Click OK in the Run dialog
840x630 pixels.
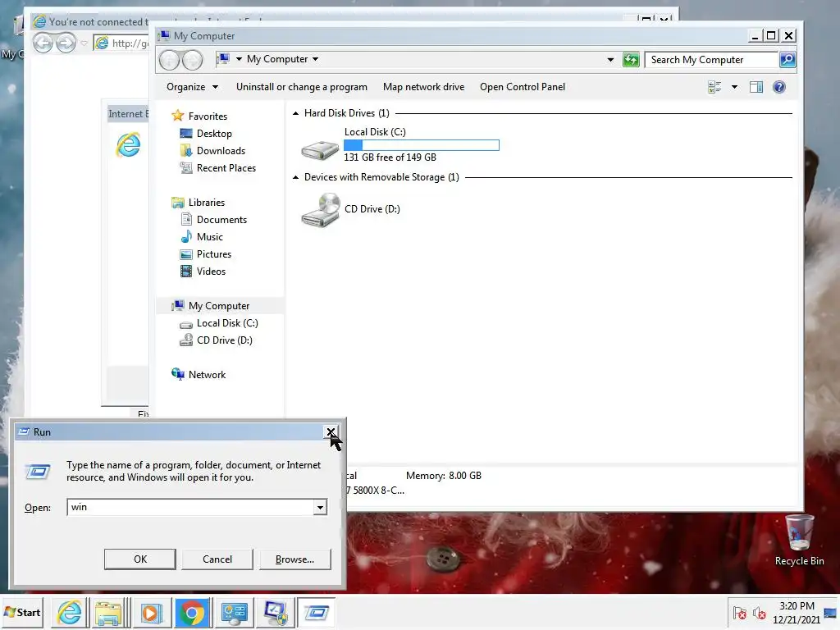click(x=139, y=559)
